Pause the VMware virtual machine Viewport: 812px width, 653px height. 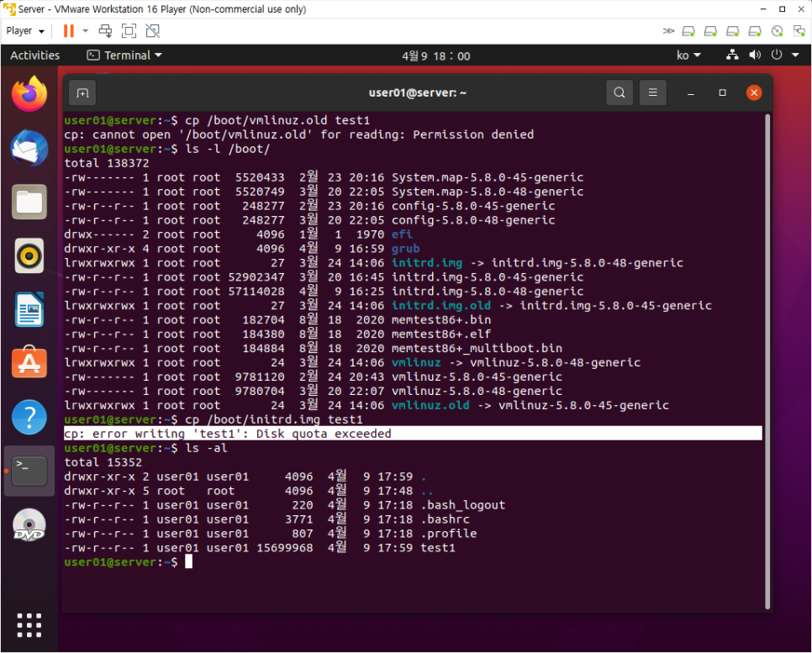(68, 31)
